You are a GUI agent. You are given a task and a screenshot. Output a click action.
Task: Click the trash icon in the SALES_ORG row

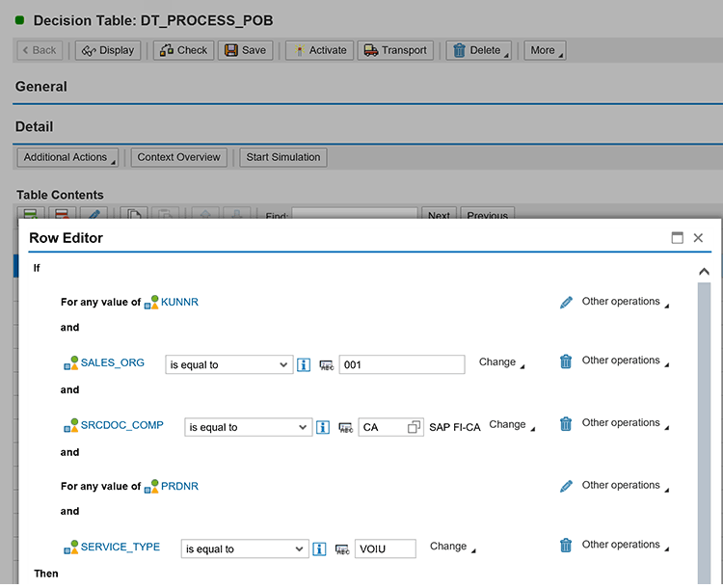pyautogui.click(x=566, y=361)
